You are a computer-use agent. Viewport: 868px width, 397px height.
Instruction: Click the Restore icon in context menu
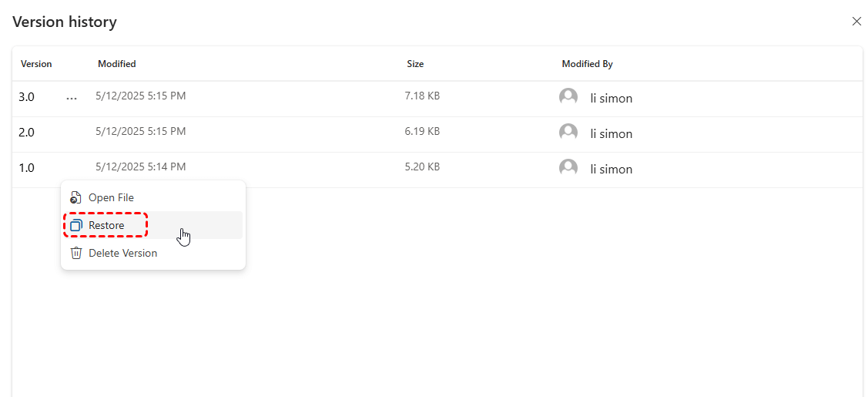(75, 225)
